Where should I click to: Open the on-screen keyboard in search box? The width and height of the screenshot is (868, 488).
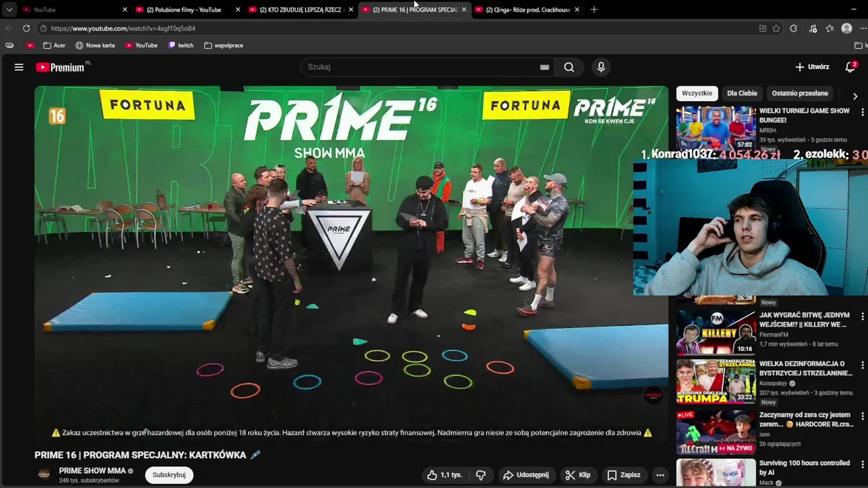[544, 67]
